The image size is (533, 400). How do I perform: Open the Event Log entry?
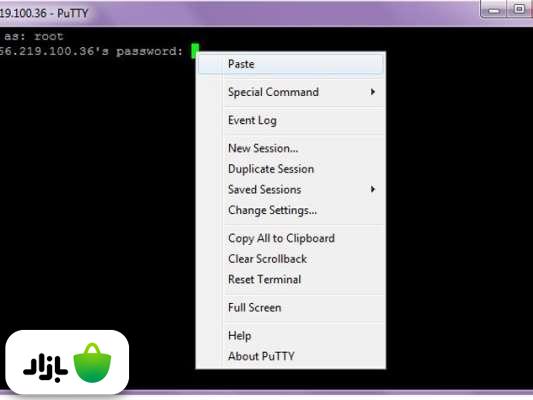[x=291, y=120]
